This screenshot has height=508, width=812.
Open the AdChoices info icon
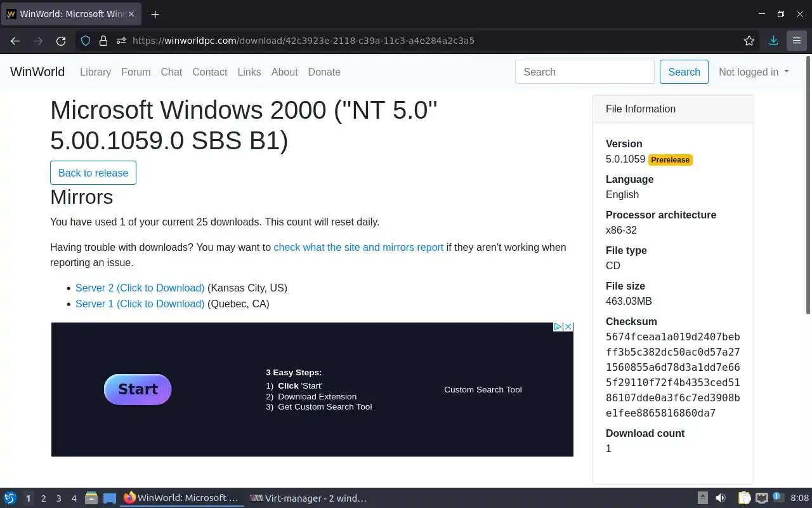(x=558, y=327)
